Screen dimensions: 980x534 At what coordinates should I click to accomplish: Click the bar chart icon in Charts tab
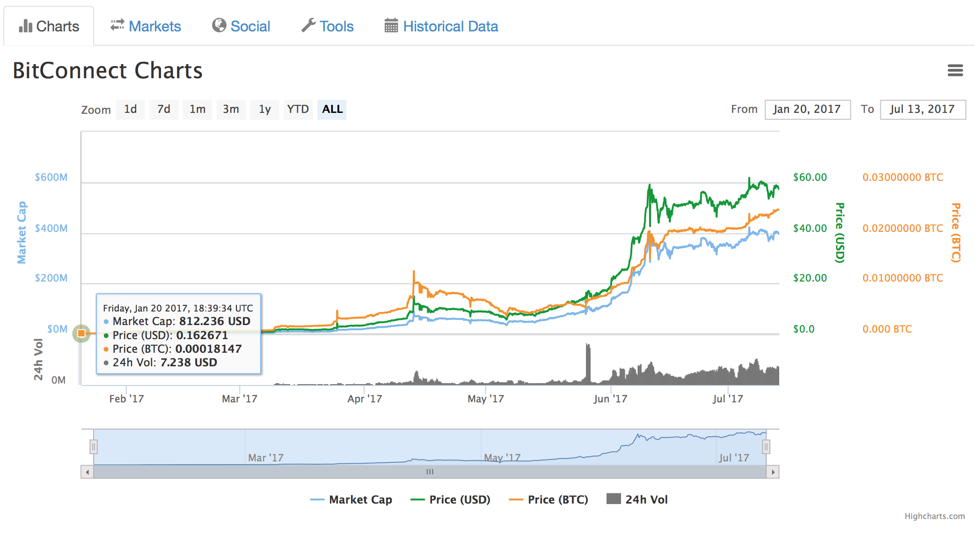click(x=25, y=26)
